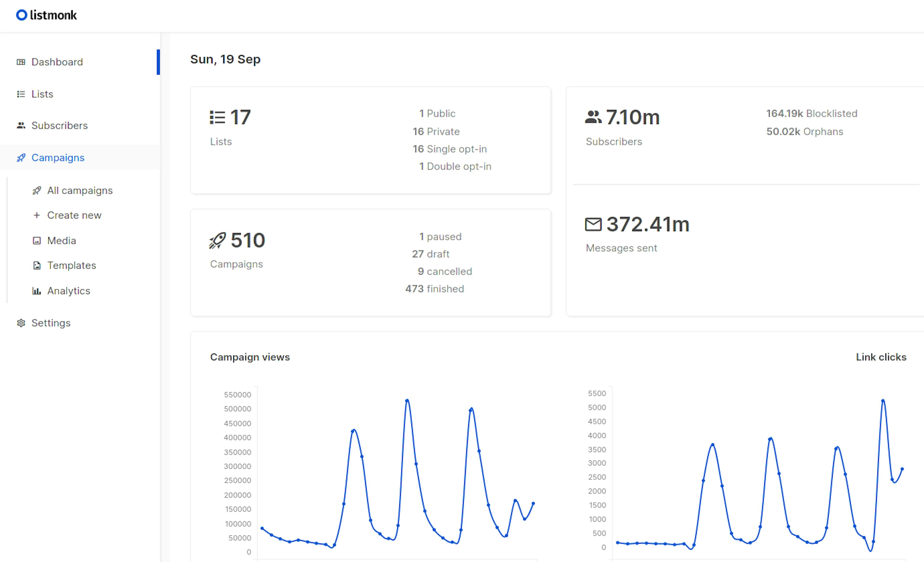Viewport: 924px width, 562px height.
Task: Click the Media image icon
Action: [37, 240]
